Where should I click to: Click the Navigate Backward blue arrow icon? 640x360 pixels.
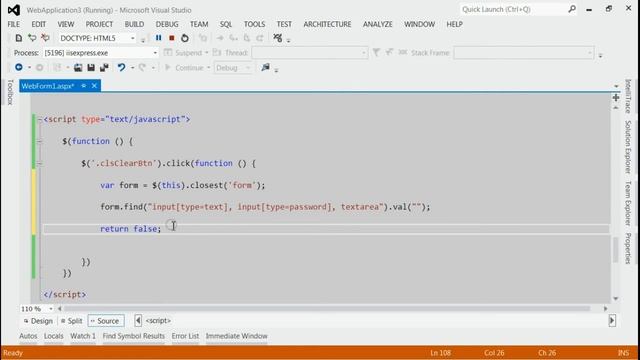click(x=19, y=67)
